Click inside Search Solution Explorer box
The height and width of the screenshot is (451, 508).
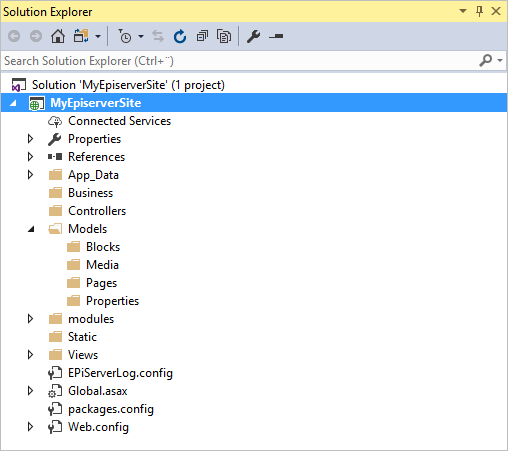point(240,61)
